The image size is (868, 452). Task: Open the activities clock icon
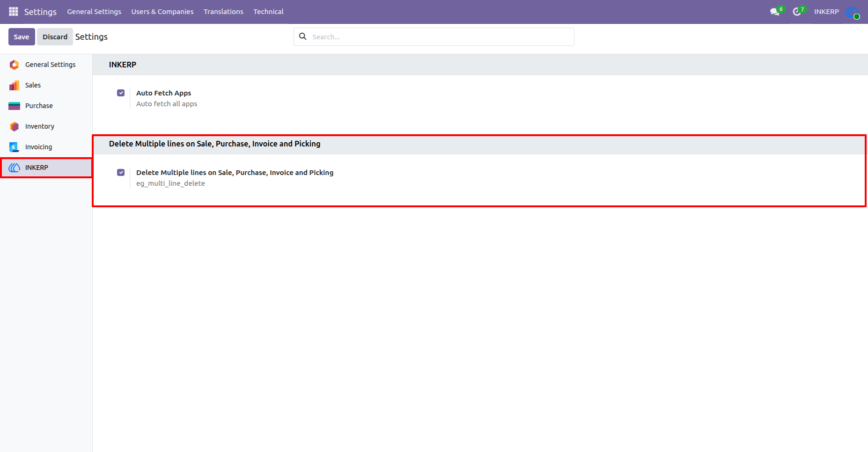click(797, 12)
